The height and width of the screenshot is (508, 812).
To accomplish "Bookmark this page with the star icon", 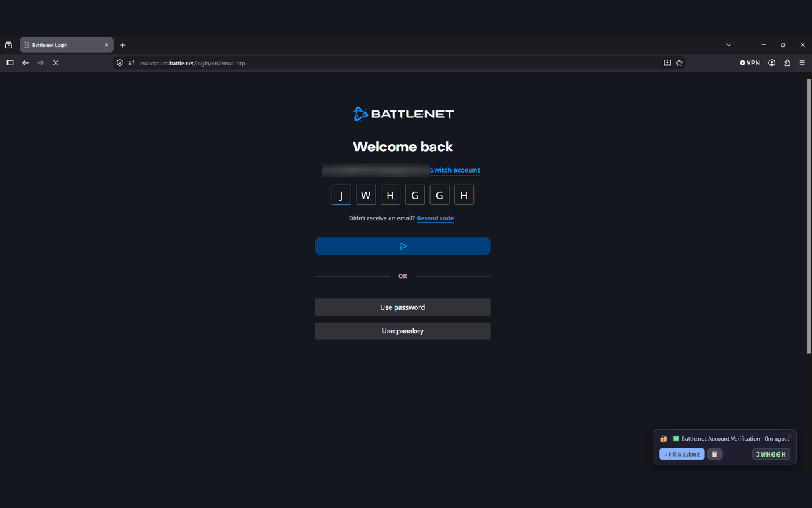I will 679,63.
